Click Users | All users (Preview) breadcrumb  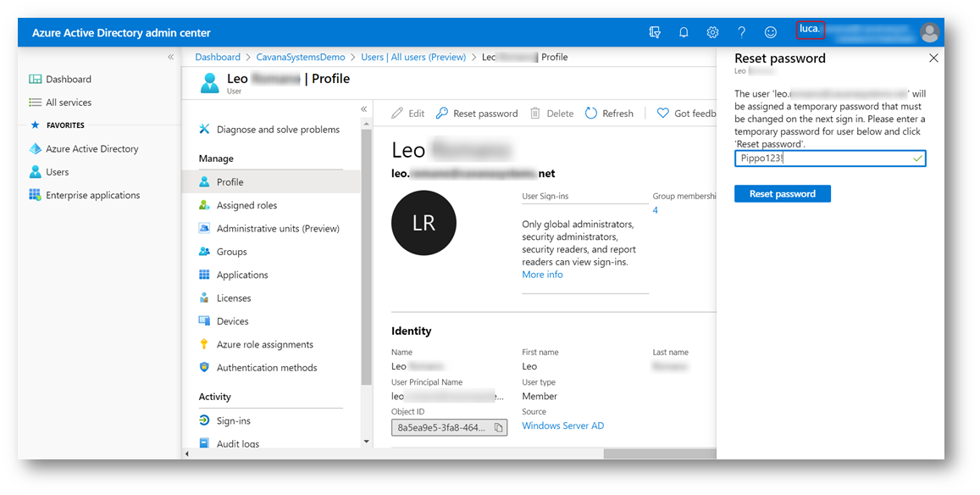(413, 57)
